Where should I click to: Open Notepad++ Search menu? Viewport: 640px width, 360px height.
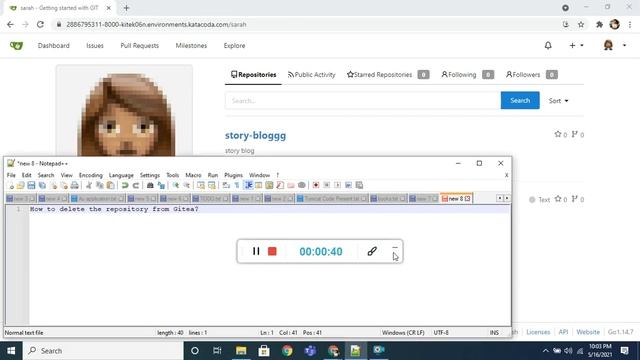[46, 175]
